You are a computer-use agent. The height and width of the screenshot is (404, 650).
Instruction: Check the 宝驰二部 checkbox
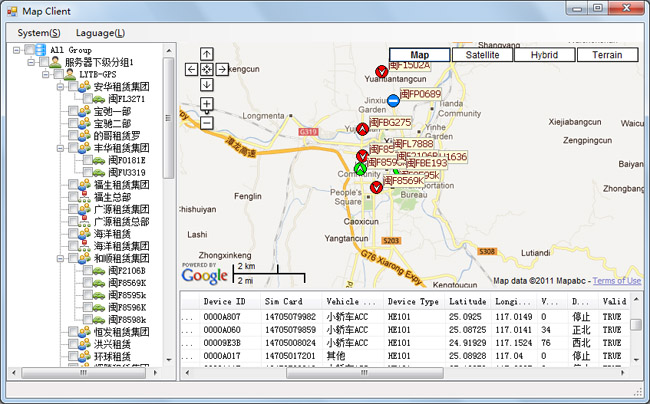click(x=73, y=123)
